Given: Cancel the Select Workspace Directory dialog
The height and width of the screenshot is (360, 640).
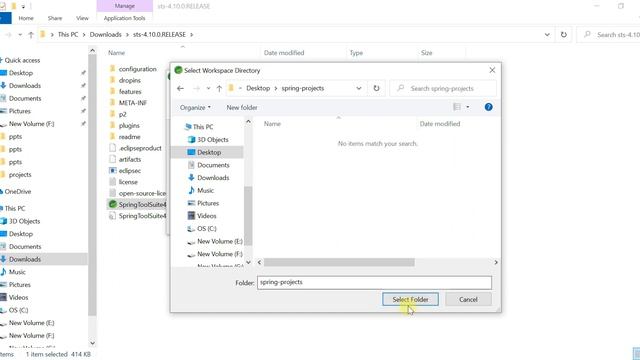Looking at the screenshot, I should pos(468,299).
